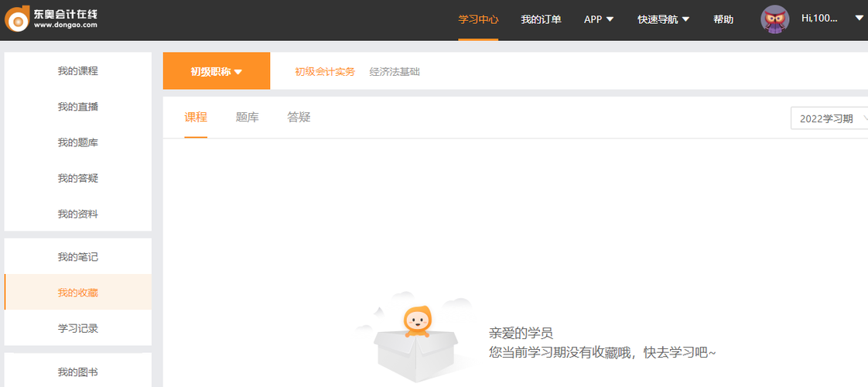Switch to the 题库 tab

247,118
